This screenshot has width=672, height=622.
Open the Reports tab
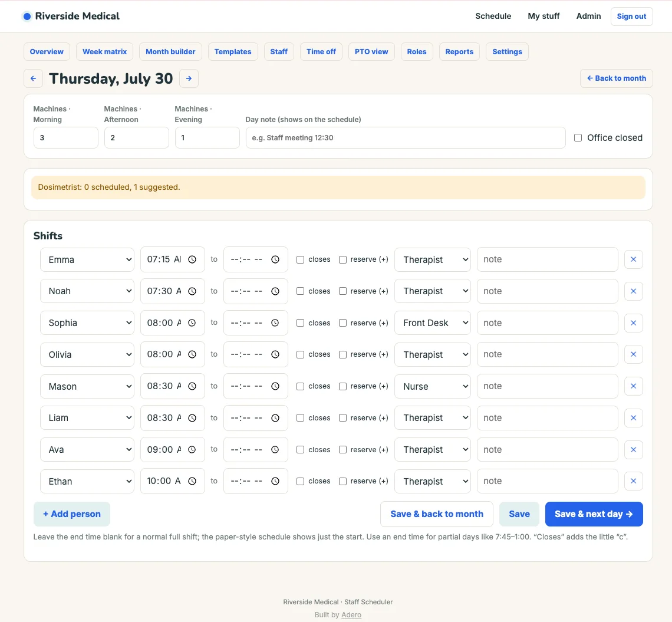coord(459,51)
